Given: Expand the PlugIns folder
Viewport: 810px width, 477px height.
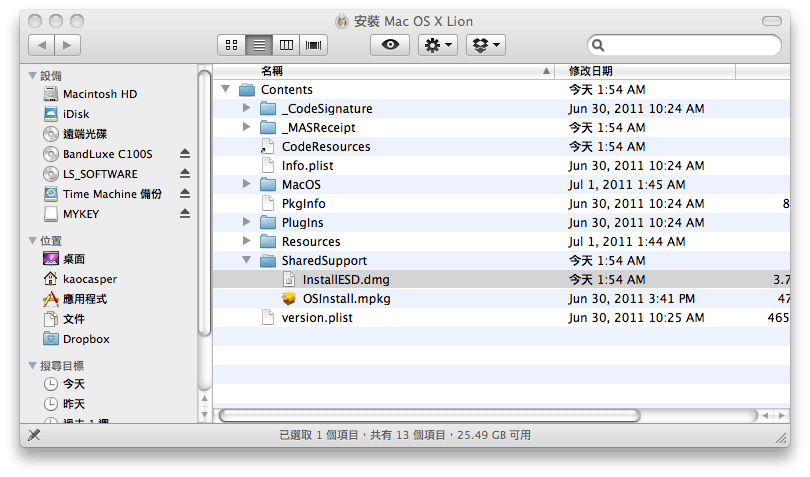Looking at the screenshot, I should click(246, 222).
